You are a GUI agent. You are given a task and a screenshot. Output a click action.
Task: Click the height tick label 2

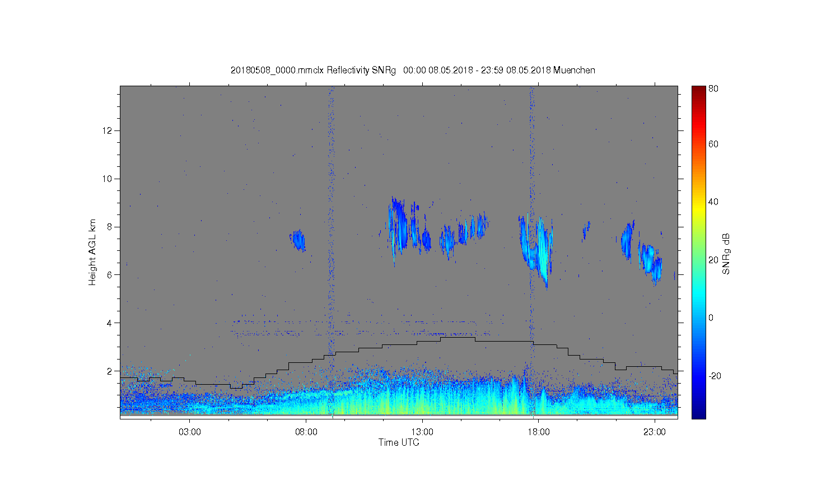[x=111, y=371]
